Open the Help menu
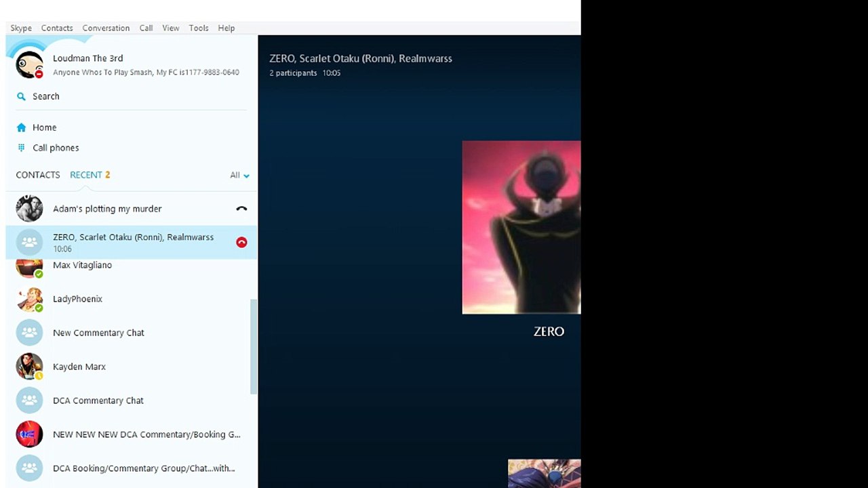This screenshot has height=488, width=868. 226,28
